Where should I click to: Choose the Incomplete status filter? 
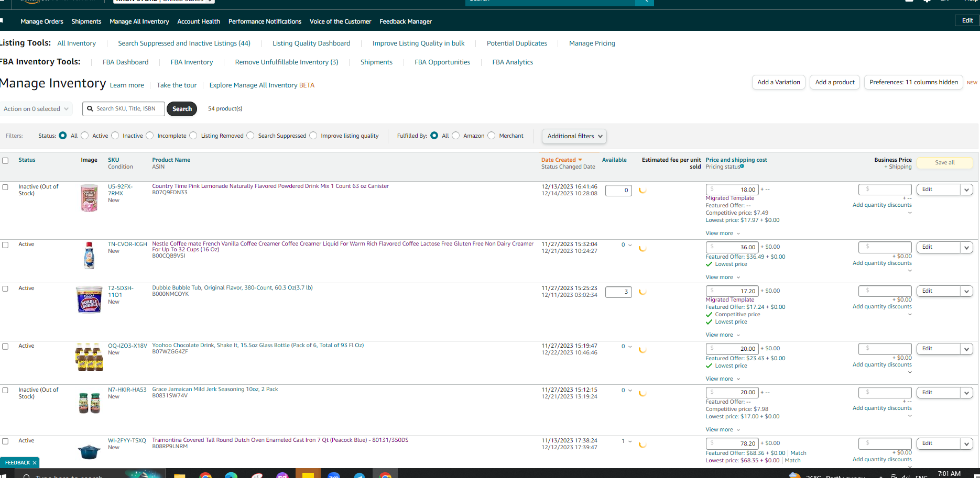pyautogui.click(x=150, y=136)
